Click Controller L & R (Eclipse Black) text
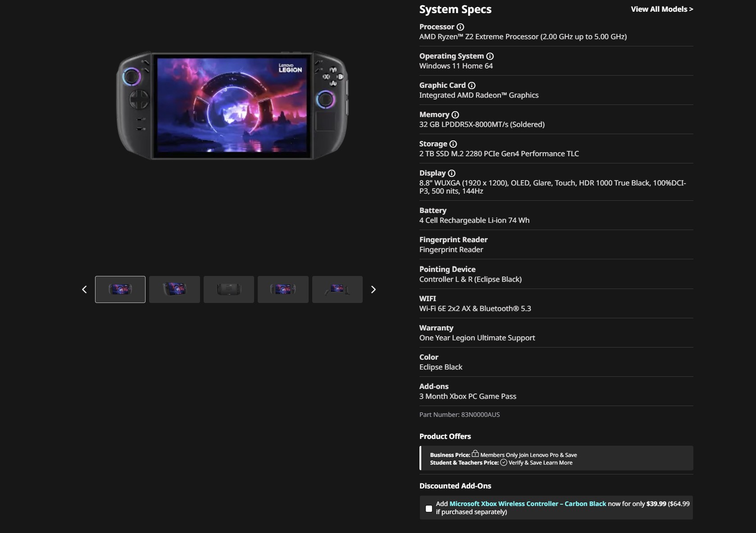The image size is (756, 533). coord(470,280)
